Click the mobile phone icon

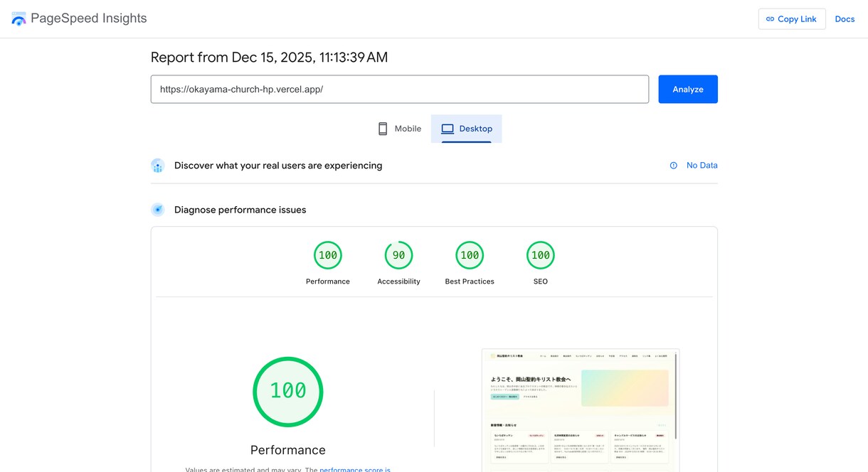click(x=383, y=129)
